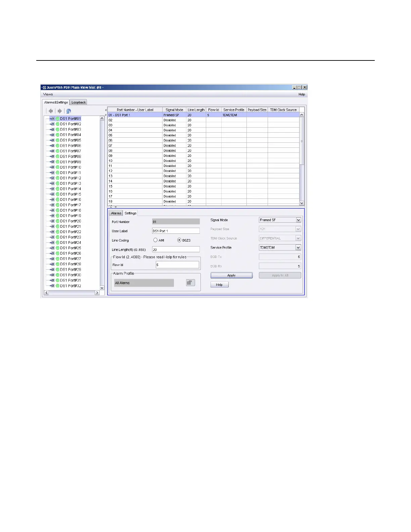Switch to the Settings sub-tab

coord(131,213)
